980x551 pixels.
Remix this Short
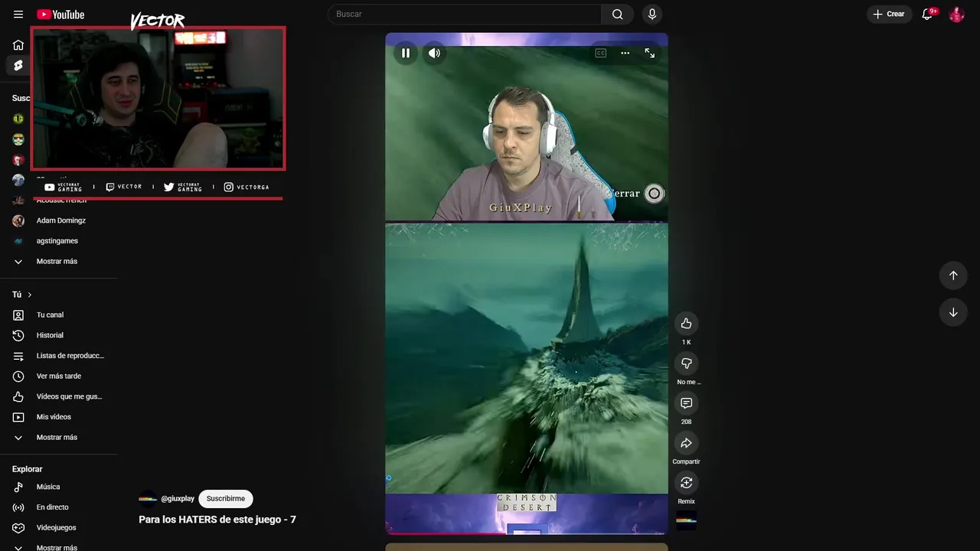point(686,483)
